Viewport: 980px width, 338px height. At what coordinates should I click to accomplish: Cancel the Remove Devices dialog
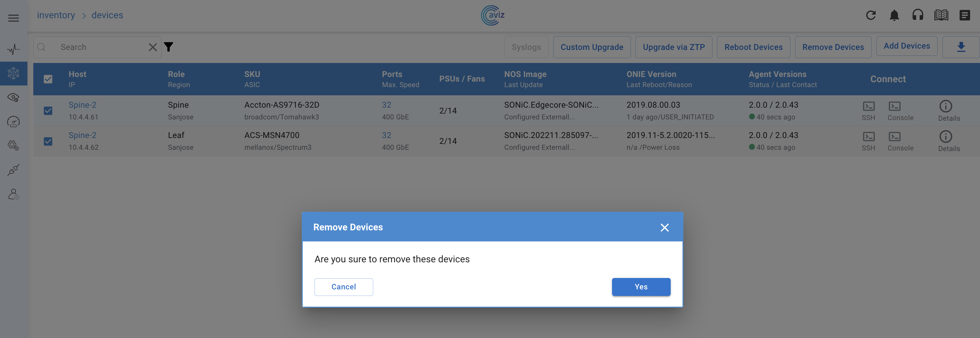[x=343, y=286]
